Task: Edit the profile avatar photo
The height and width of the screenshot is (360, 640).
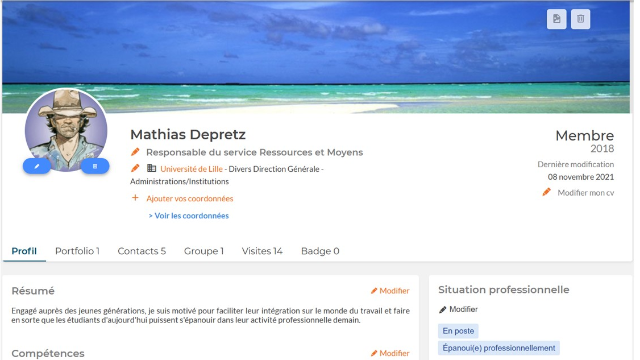Action: 37,166
